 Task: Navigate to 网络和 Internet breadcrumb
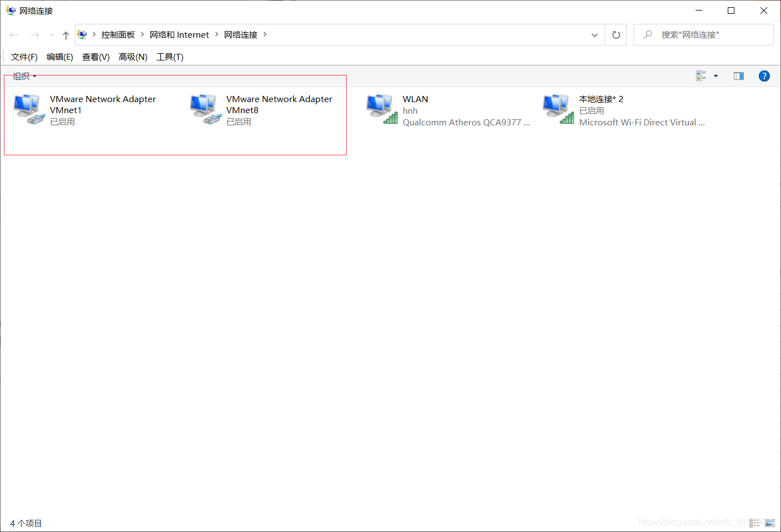coord(179,35)
